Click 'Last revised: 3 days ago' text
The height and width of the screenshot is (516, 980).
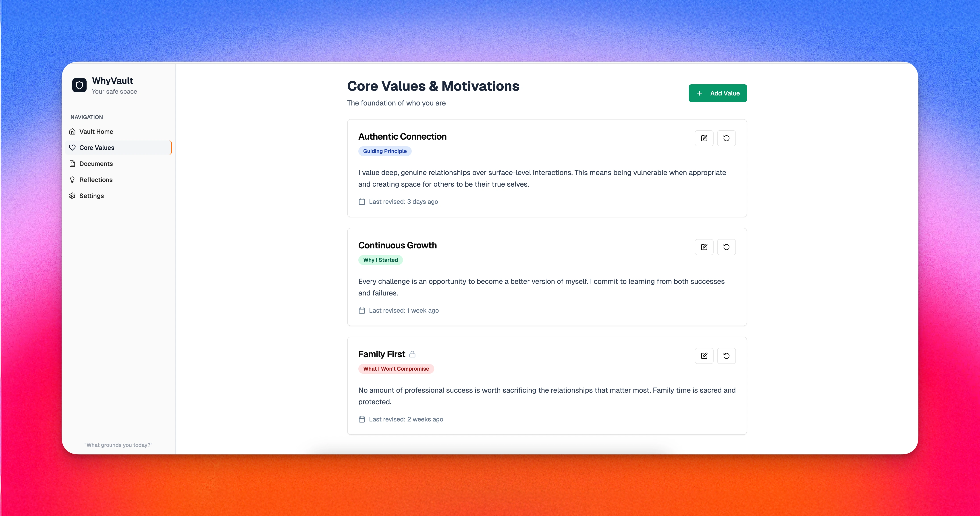coord(403,202)
